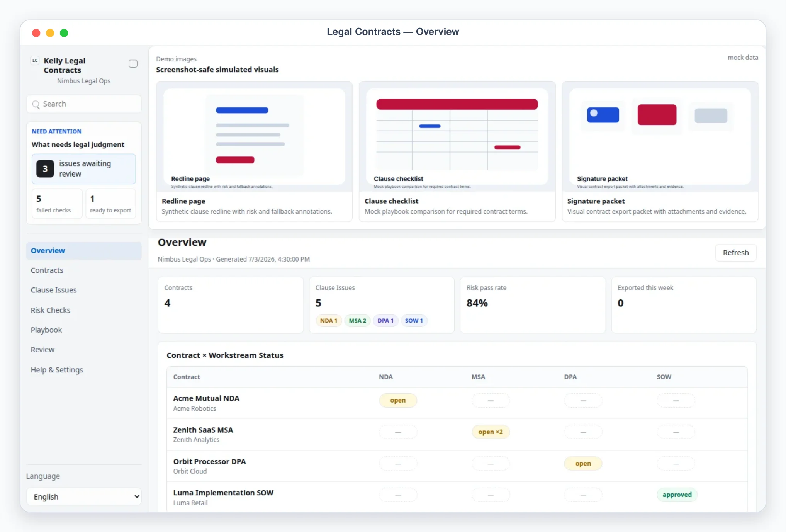
Task: Toggle the sidebar collapse icon
Action: coord(133,64)
